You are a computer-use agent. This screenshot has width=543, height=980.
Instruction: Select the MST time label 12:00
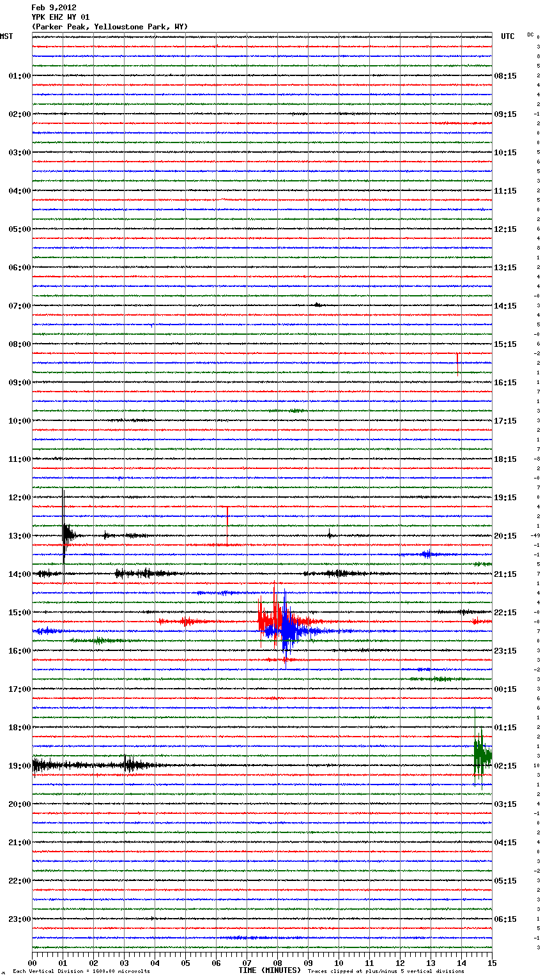20,498
